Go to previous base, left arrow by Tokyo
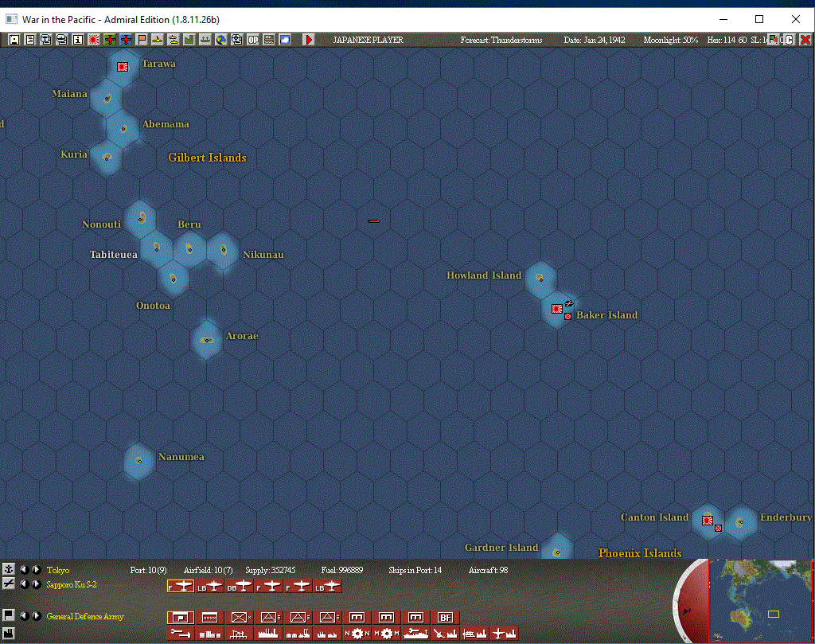This screenshot has height=644, width=815. (x=23, y=570)
